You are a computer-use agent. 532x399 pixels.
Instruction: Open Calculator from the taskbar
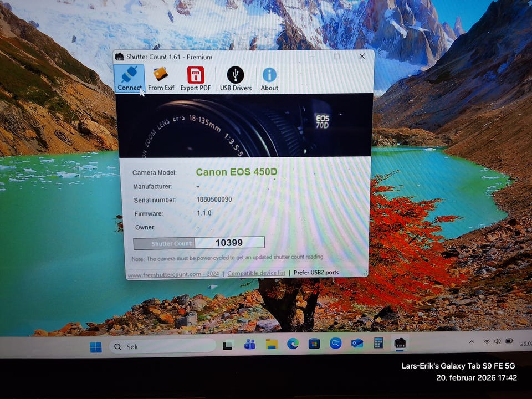[x=378, y=343]
